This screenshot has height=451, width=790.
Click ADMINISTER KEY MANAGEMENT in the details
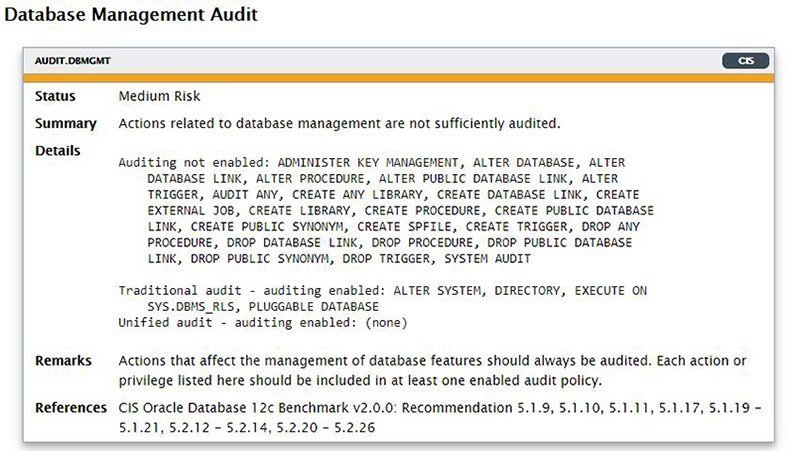coord(368,163)
